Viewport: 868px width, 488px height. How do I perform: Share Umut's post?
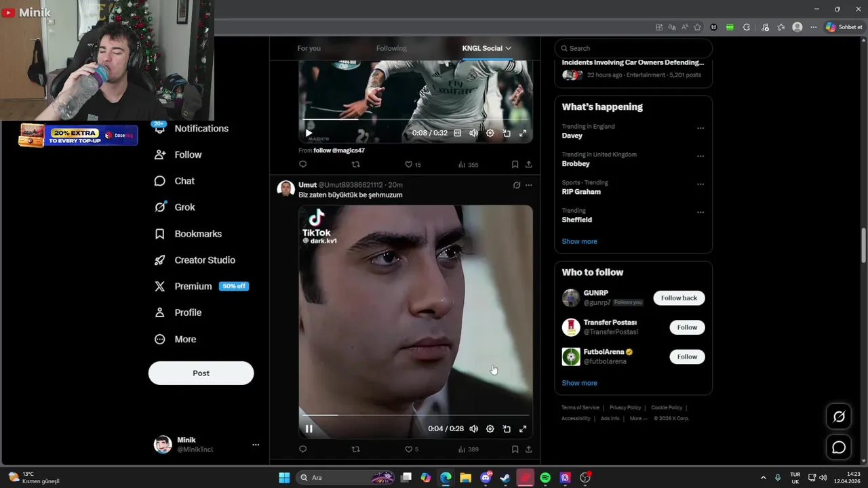[x=528, y=449]
